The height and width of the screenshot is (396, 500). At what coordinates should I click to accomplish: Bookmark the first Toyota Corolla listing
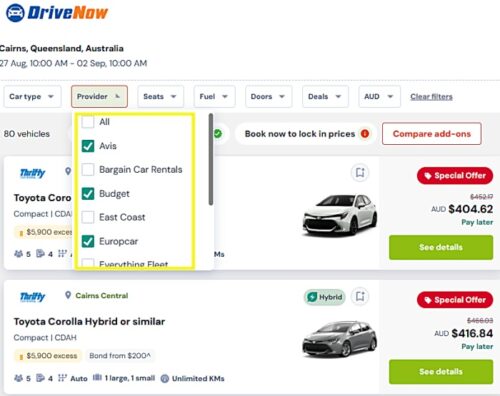[360, 173]
